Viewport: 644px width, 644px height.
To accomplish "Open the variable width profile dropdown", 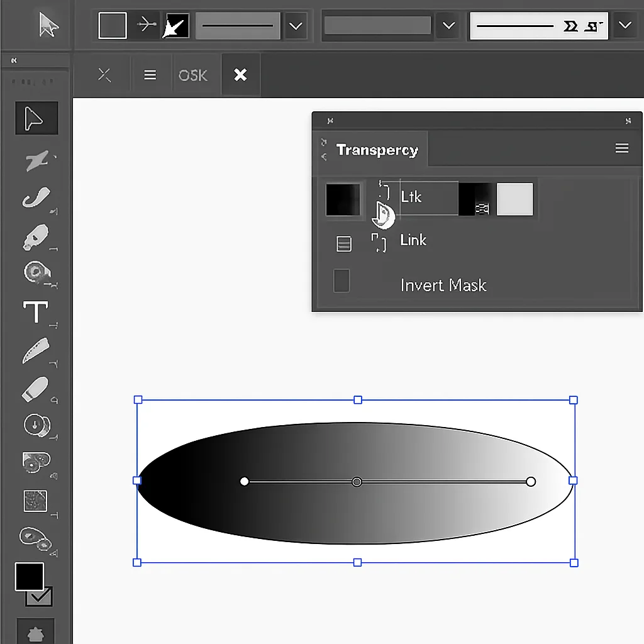I will click(x=448, y=25).
